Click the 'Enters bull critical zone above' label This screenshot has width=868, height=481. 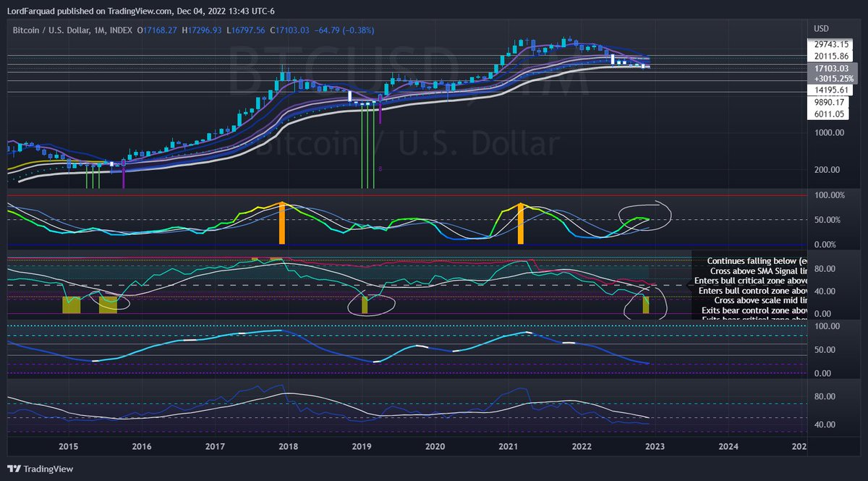coord(751,281)
